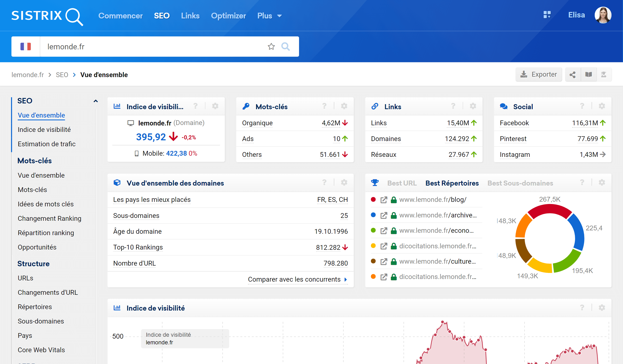Click Comparer avec les concurrents link
Screen dimensions: 623x364
[x=297, y=279]
